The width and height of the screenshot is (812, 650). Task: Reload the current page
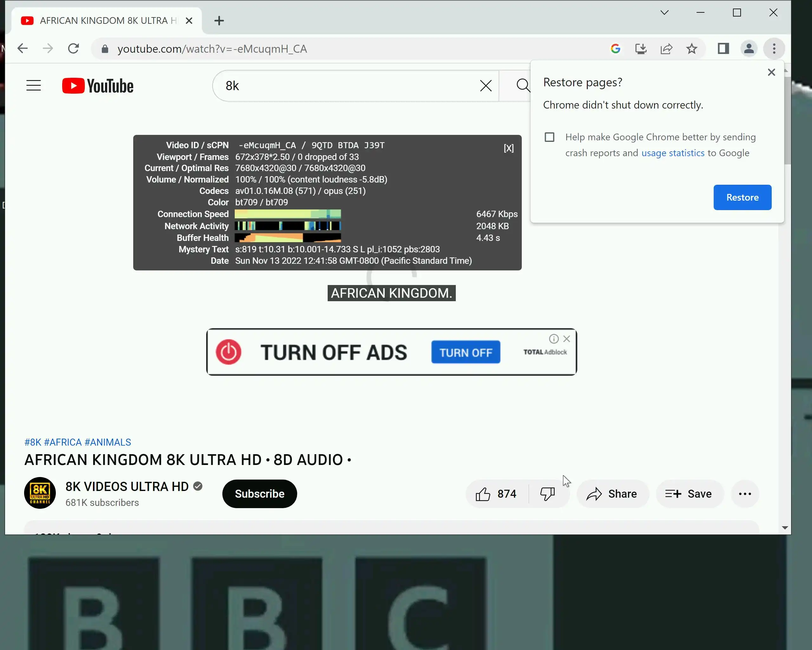74,49
